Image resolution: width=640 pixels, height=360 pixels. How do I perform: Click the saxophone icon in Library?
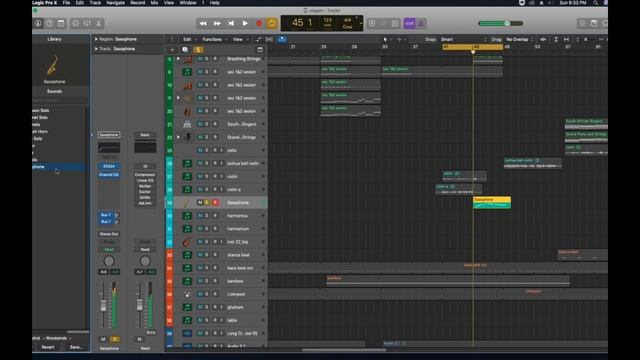click(x=53, y=66)
